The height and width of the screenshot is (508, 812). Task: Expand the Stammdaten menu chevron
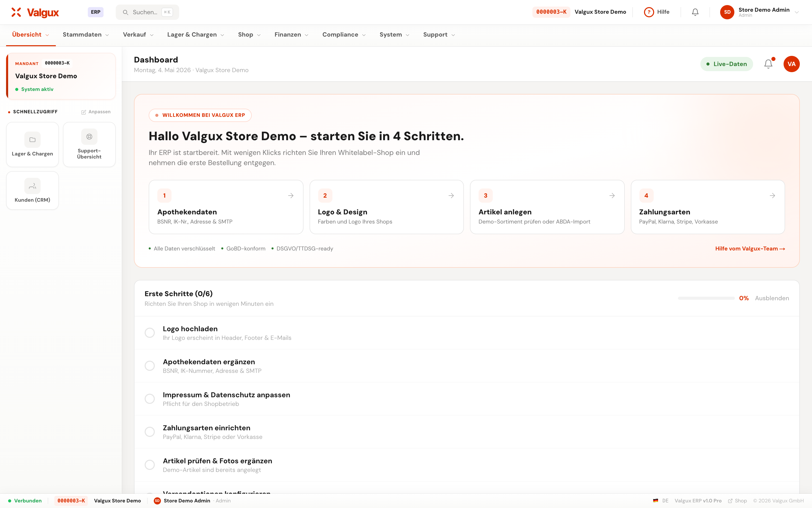click(x=107, y=35)
